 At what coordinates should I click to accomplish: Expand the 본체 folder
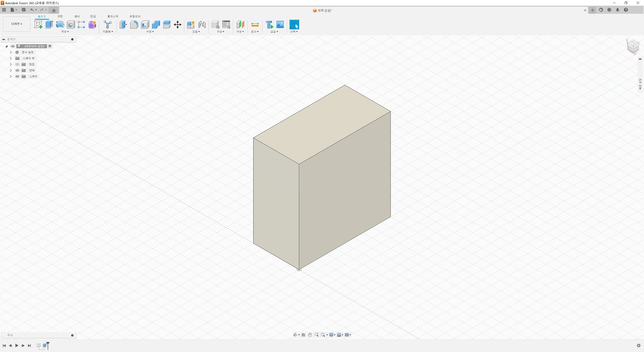11,70
